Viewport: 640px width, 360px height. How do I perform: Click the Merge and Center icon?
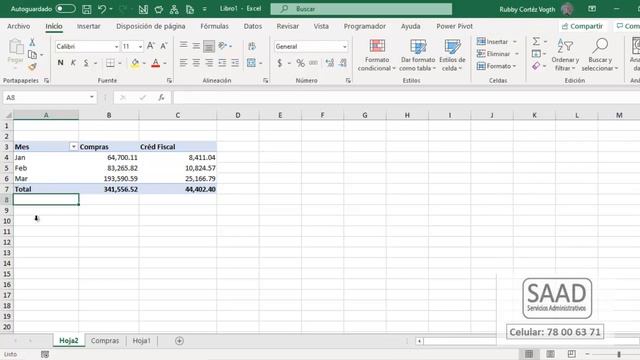point(251,63)
